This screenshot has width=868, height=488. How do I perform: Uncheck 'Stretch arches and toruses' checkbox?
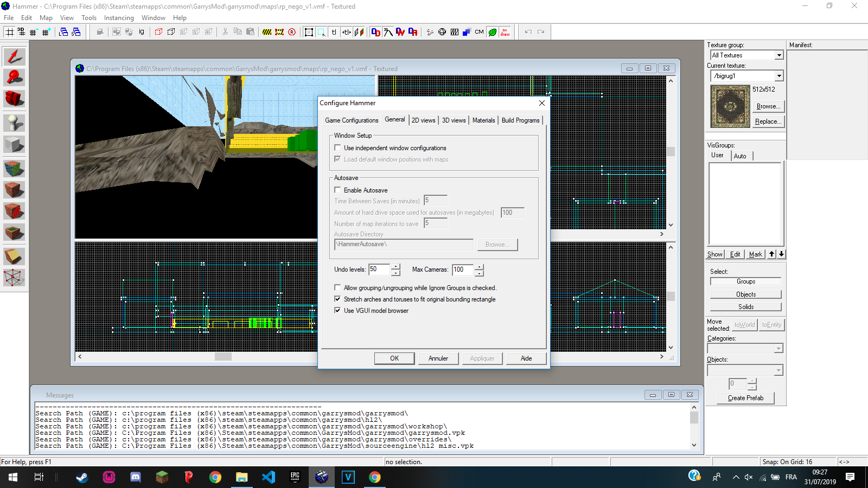pos(338,299)
